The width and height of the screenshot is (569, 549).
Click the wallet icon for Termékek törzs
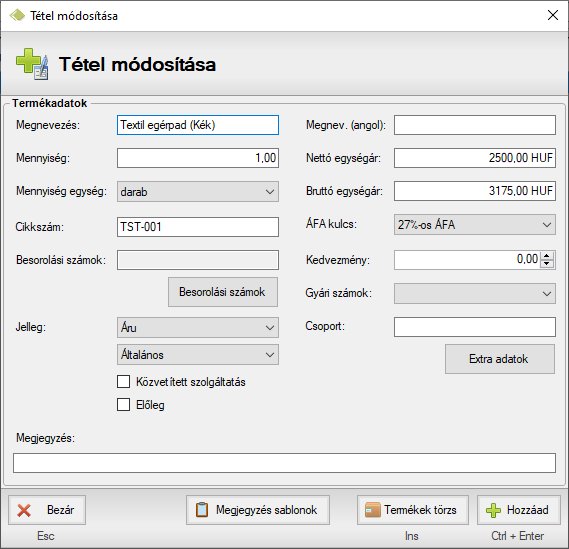[373, 510]
